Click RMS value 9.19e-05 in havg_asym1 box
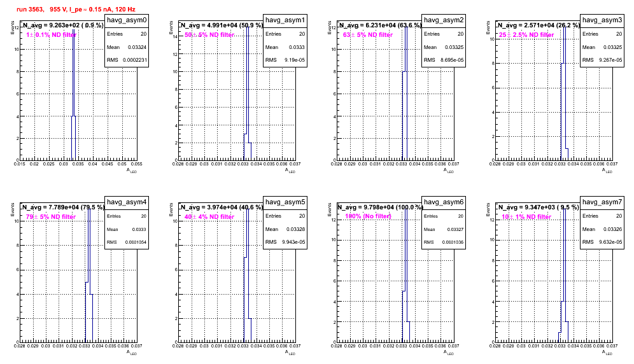The image size is (634, 364). 294,60
